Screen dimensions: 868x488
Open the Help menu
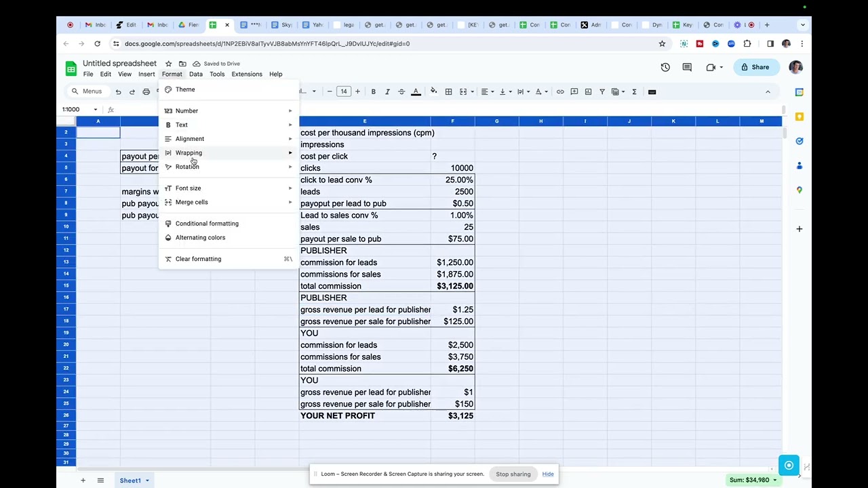tap(275, 75)
